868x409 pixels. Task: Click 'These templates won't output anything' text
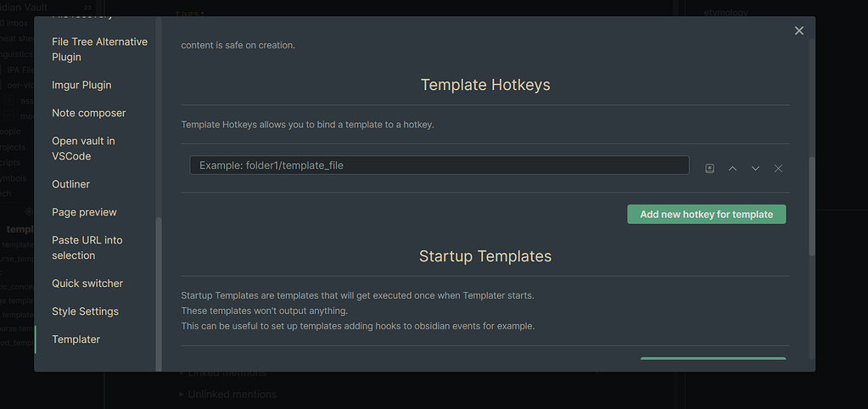coord(264,311)
